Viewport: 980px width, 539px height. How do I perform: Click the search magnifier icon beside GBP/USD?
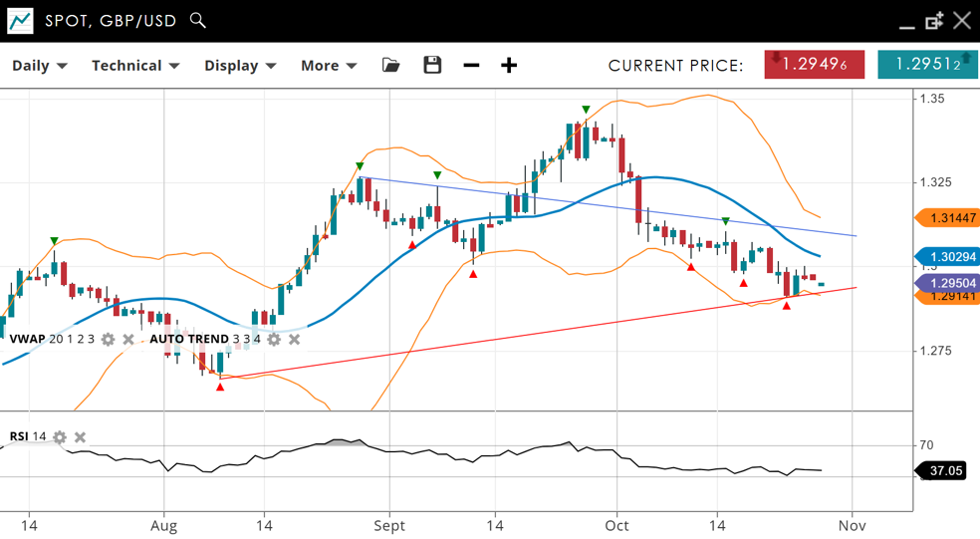coord(198,20)
